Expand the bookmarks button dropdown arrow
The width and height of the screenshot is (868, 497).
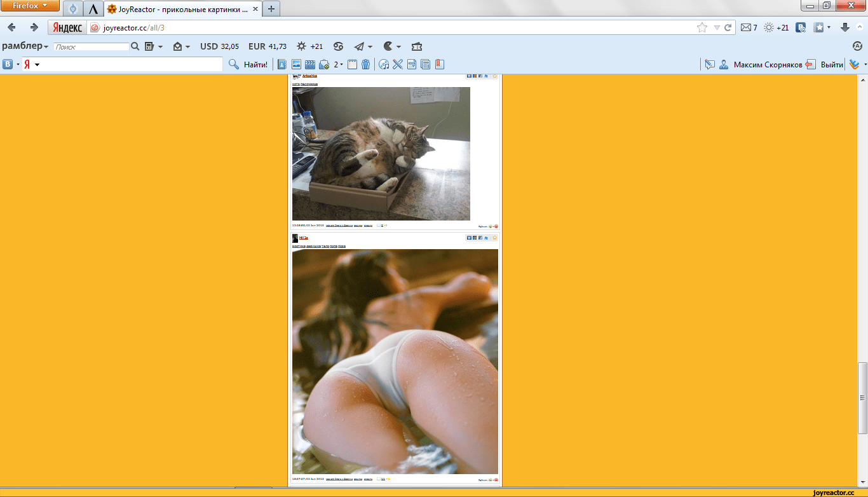[x=829, y=27]
